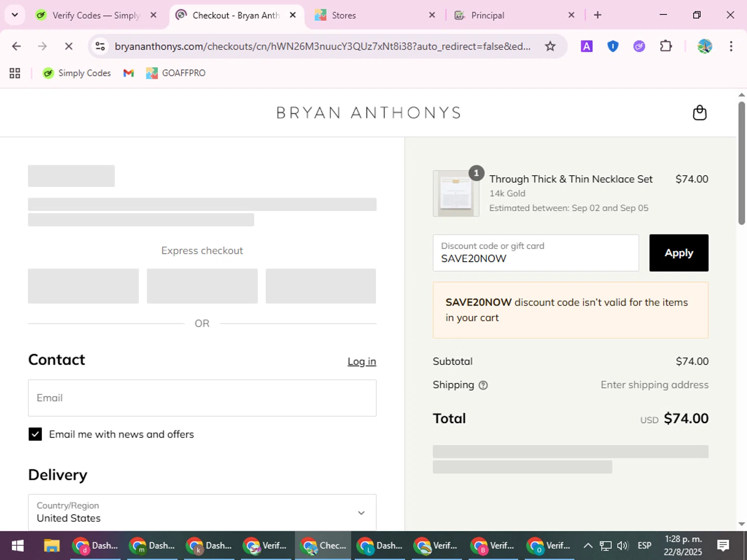The height and width of the screenshot is (560, 747).
Task: Expand the Country/Region dropdown
Action: pos(202,512)
